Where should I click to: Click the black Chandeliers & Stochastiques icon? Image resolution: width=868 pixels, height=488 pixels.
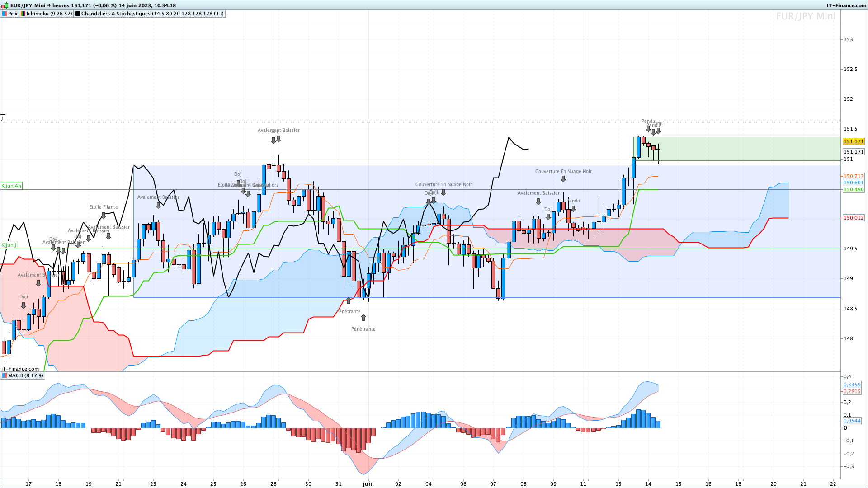point(78,14)
